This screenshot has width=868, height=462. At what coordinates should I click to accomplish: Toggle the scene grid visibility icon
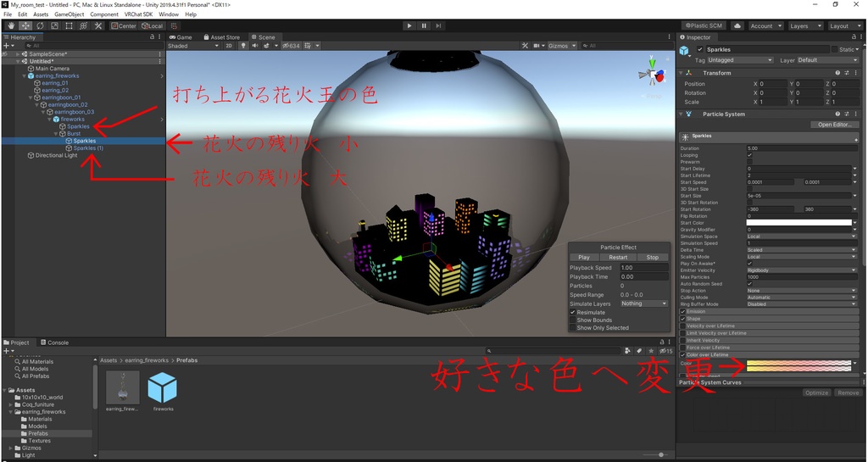(307, 46)
